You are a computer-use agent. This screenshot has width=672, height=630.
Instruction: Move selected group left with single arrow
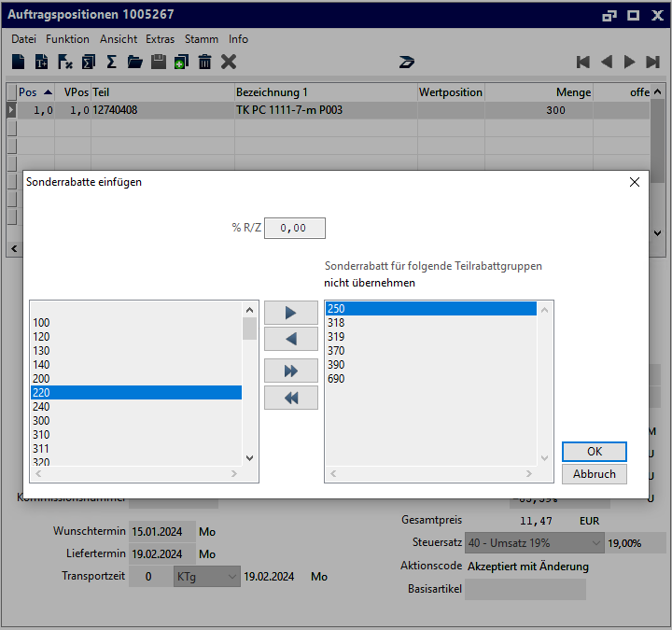tap(291, 339)
